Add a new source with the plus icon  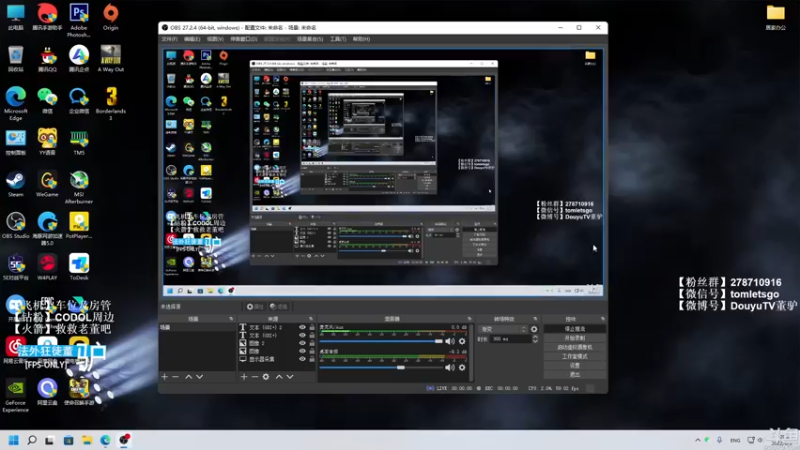tap(244, 377)
